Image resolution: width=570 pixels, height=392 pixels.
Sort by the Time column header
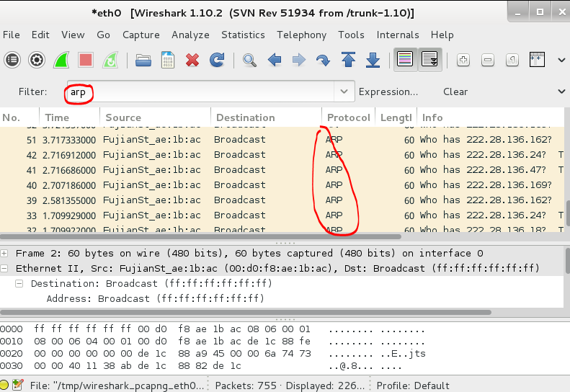pos(69,117)
